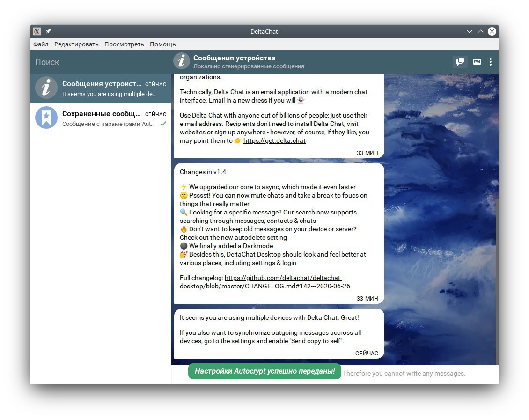Click the Autocrypt успешно переданы notification
The image size is (529, 420).
click(264, 371)
